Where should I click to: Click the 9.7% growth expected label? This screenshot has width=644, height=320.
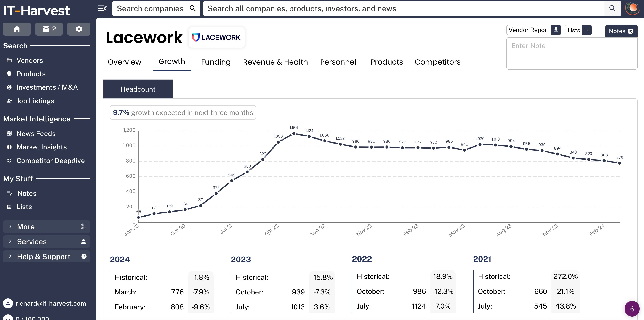point(183,112)
